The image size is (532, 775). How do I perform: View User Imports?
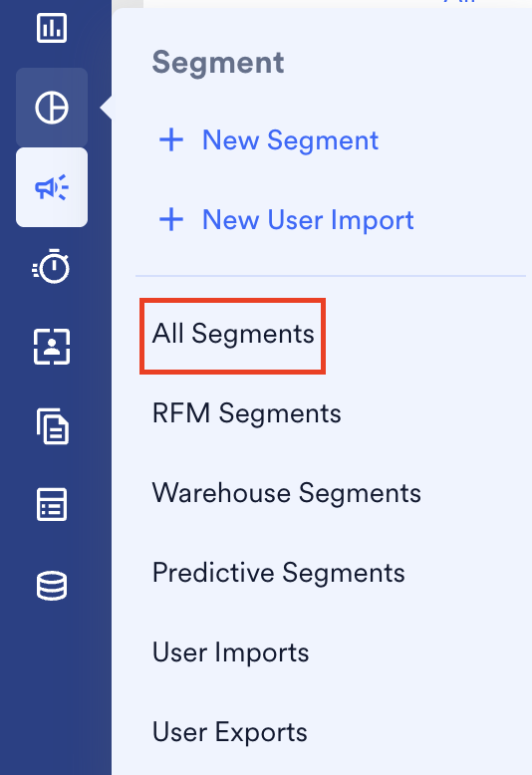[x=230, y=652]
